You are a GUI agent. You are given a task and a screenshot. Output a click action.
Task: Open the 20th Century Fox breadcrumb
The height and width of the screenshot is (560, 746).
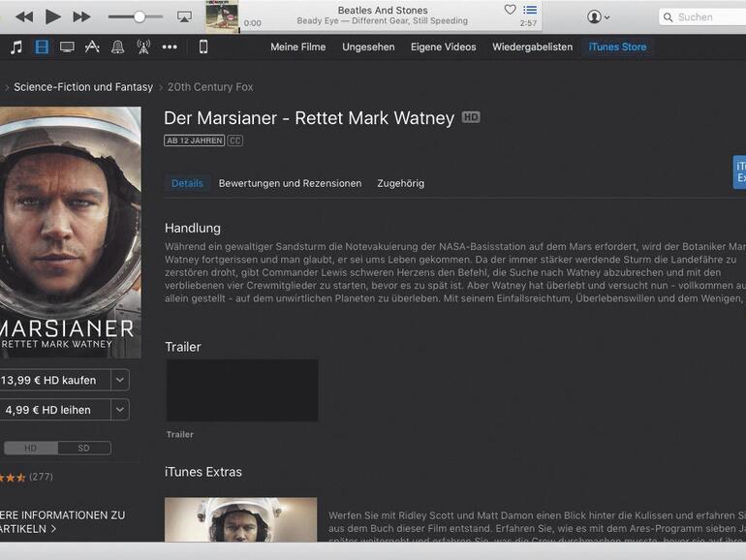[210, 87]
